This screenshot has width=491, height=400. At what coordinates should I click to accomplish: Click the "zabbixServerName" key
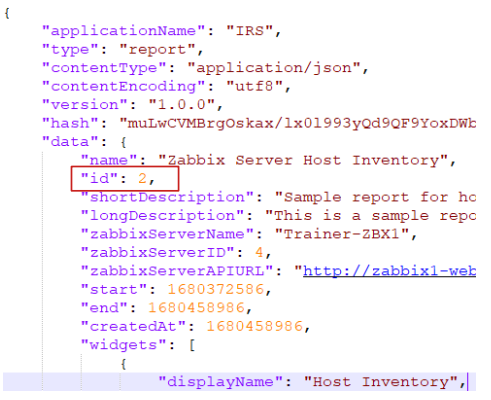click(167, 234)
